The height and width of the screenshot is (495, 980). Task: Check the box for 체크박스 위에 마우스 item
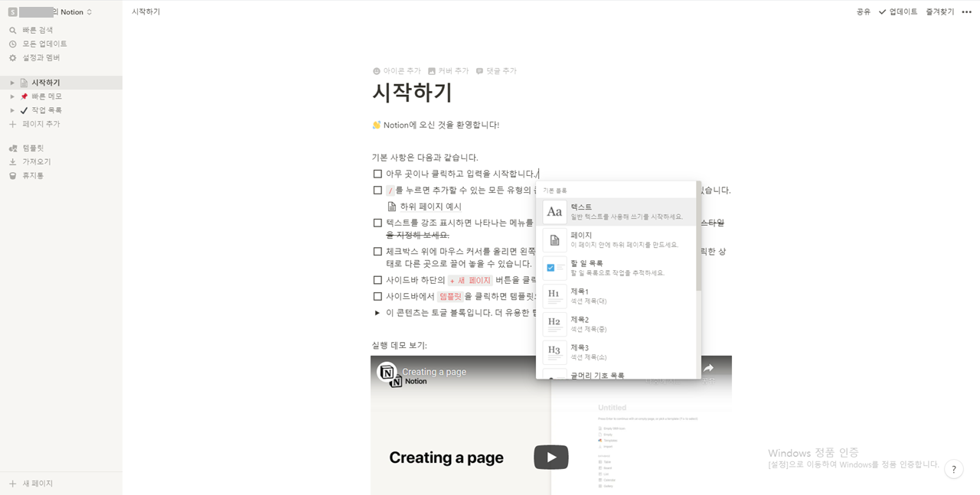pos(377,252)
